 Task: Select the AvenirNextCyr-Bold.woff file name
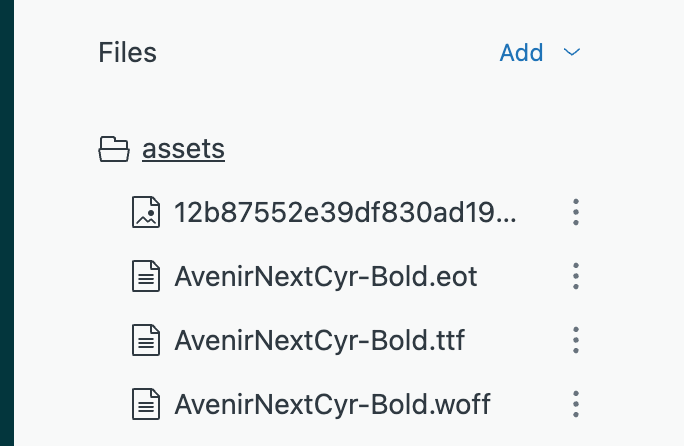[x=332, y=405]
